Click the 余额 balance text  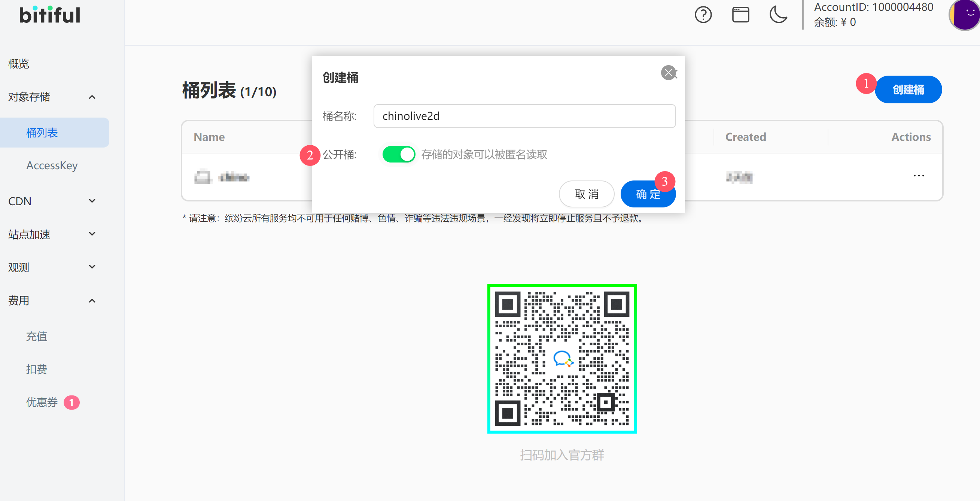tap(835, 22)
